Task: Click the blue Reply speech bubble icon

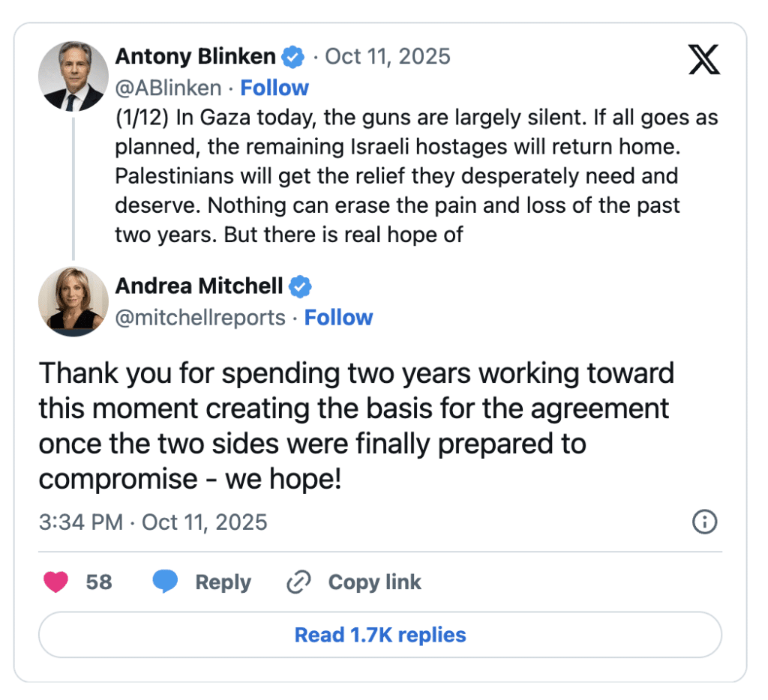Action: 166,582
